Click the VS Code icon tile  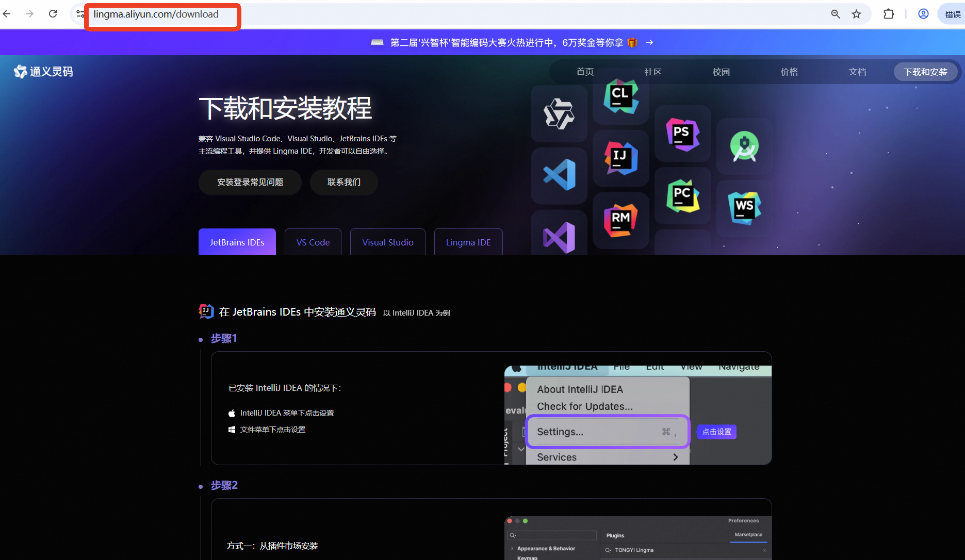pyautogui.click(x=559, y=175)
